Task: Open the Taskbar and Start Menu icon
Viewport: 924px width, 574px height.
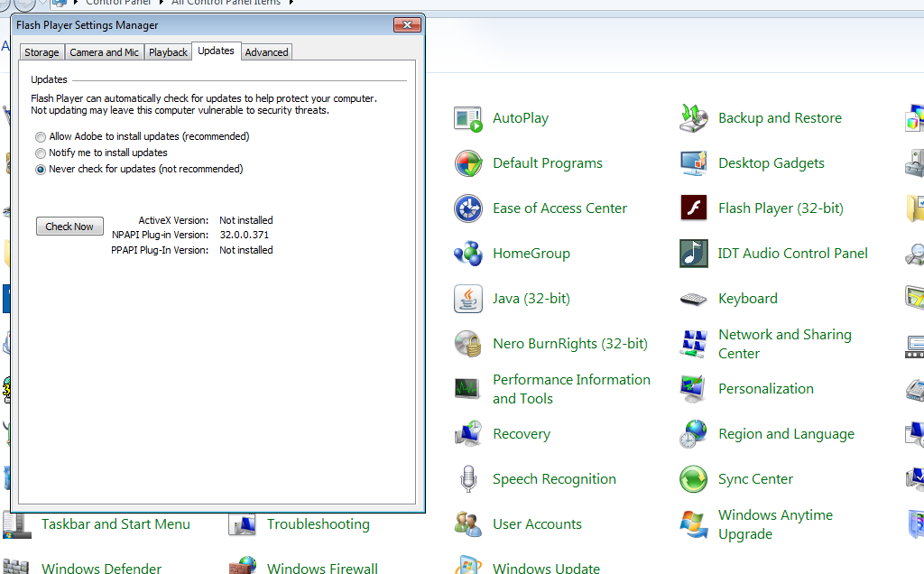Action: 17,524
